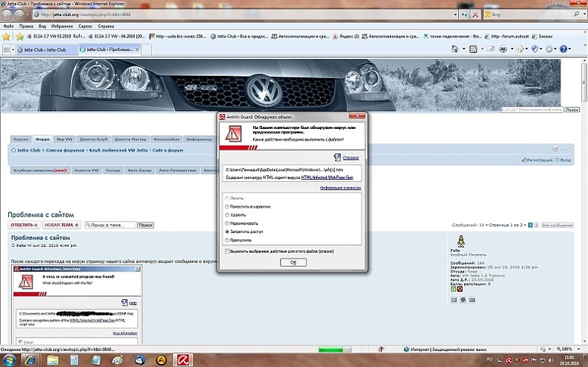
Task: Select the disabled 'Лечить' radio option
Action: point(227,198)
